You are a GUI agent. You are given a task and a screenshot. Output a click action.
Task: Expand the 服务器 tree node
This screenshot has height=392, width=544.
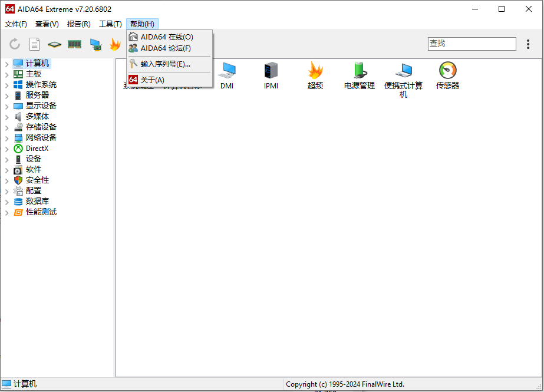[x=6, y=95]
